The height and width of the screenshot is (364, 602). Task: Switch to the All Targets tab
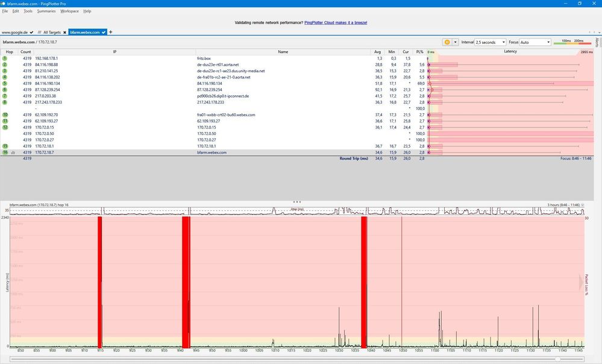click(x=52, y=33)
